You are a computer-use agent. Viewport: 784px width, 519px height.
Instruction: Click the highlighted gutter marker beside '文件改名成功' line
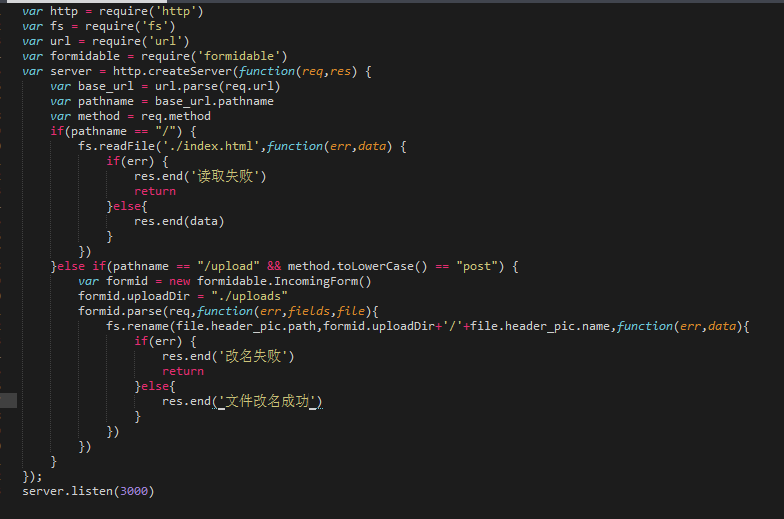pyautogui.click(x=8, y=400)
